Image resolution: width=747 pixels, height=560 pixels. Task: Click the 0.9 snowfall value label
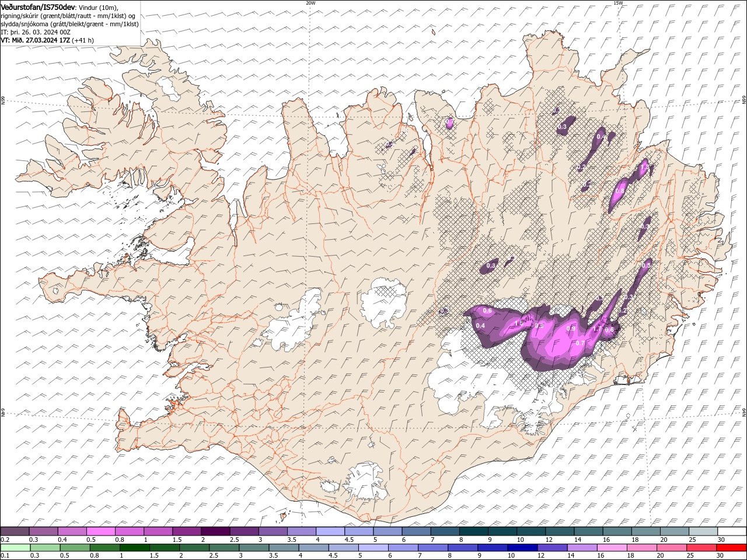pyautogui.click(x=571, y=329)
